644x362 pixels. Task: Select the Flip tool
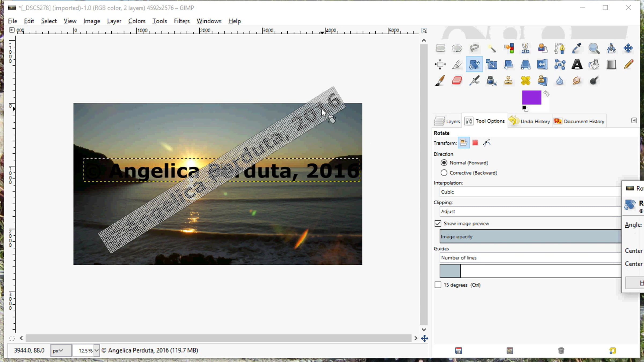[542, 65]
